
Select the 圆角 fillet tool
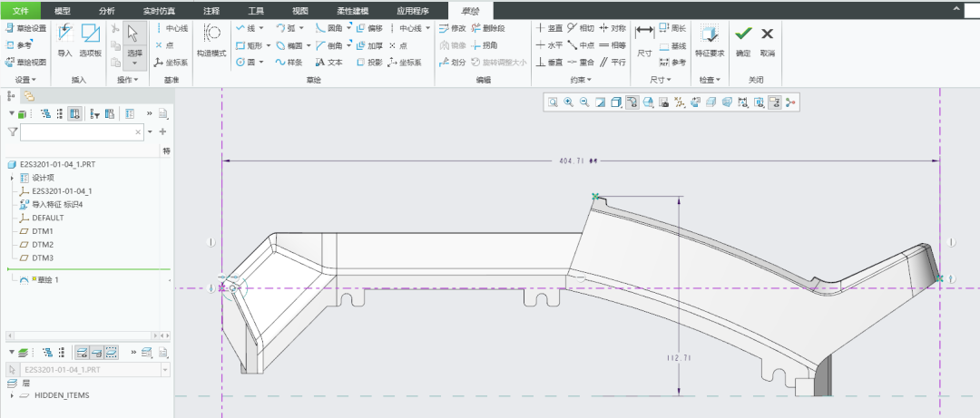[x=328, y=28]
